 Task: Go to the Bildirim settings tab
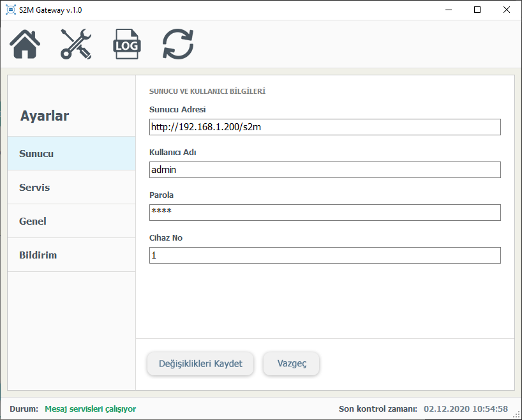tap(71, 255)
